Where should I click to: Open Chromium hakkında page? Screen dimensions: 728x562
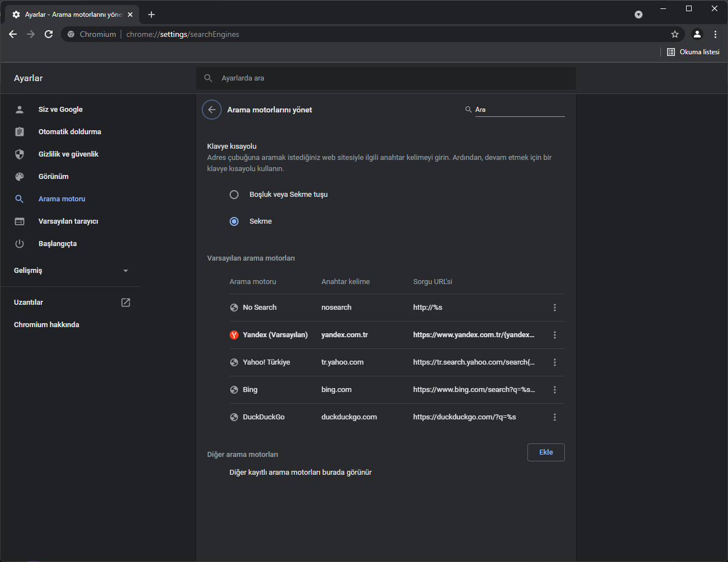click(x=46, y=325)
